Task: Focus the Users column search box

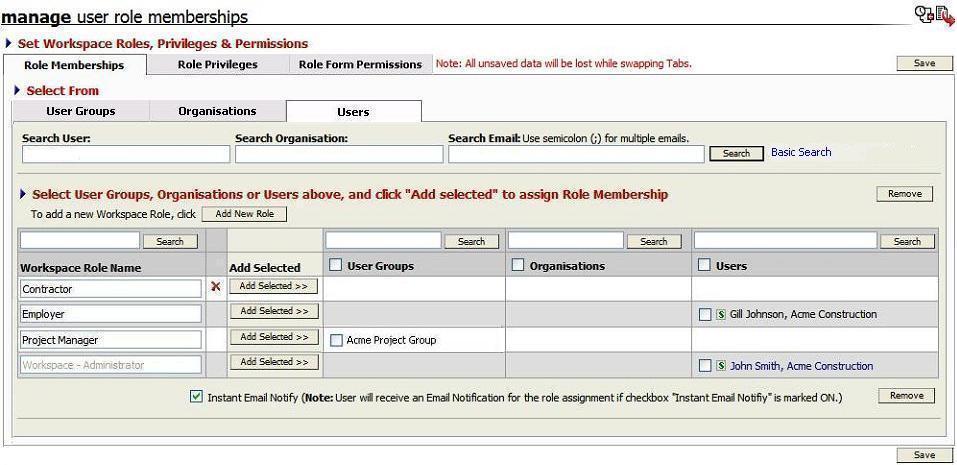Action: [785, 240]
